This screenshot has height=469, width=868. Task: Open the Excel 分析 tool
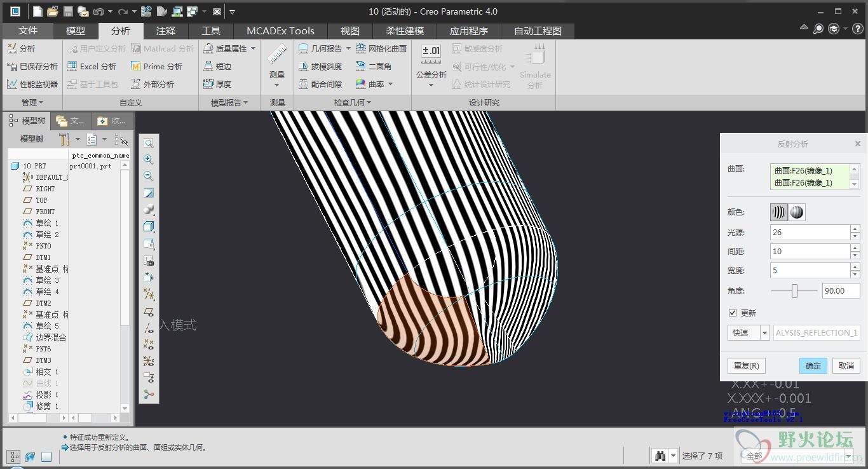click(x=92, y=66)
